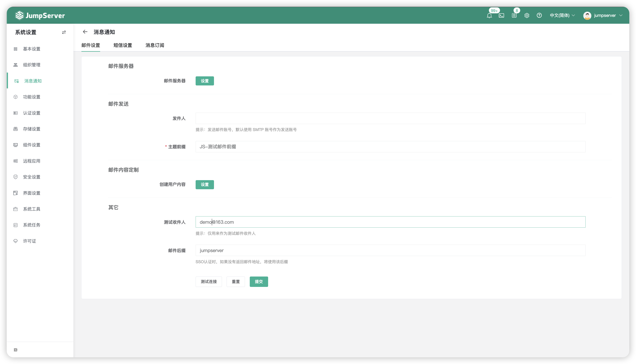Open the system settings gear icon
This screenshot has width=636, height=364.
point(527,16)
